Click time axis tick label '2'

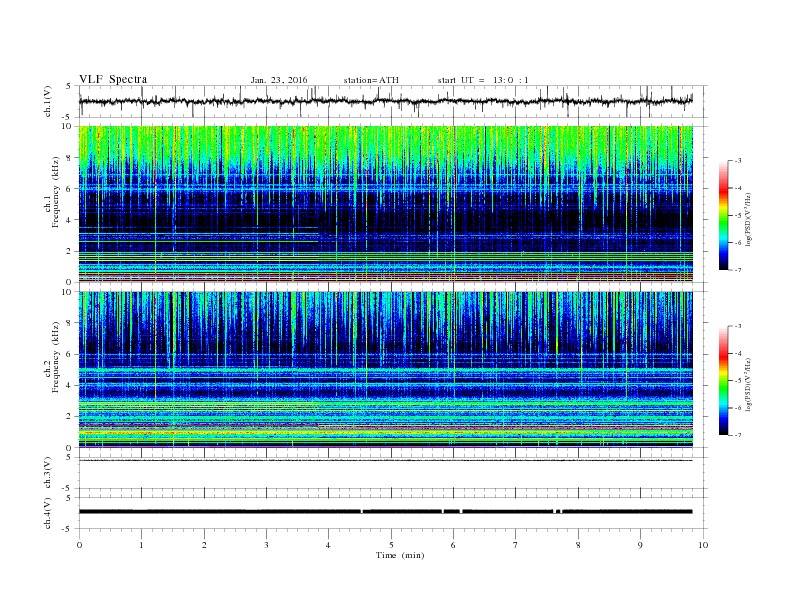coord(204,545)
